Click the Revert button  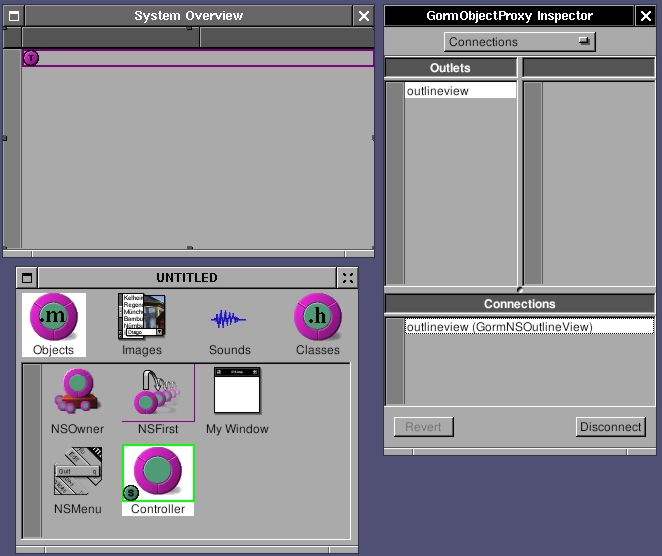(423, 427)
